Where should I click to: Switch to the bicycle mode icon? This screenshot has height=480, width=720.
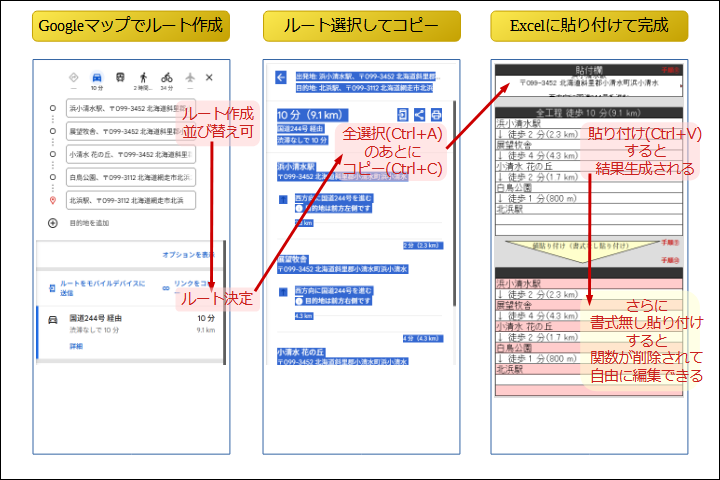pyautogui.click(x=167, y=77)
